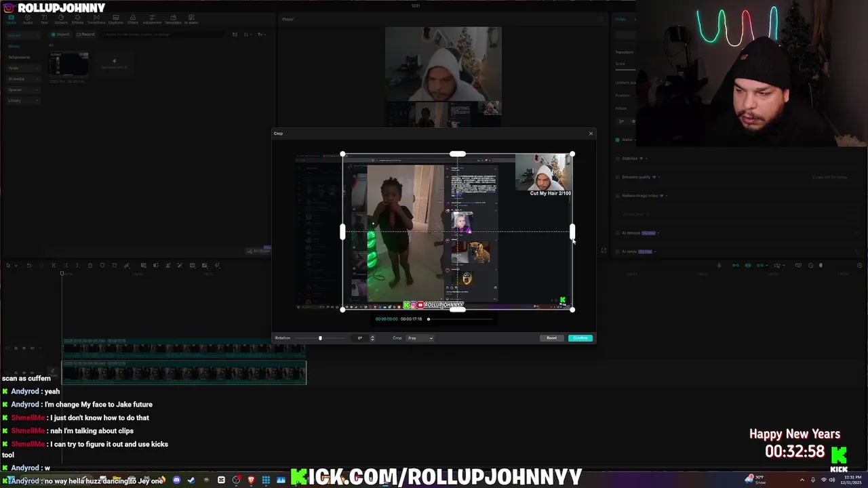Confirm the crop
The height and width of the screenshot is (488, 868).
[x=580, y=338]
